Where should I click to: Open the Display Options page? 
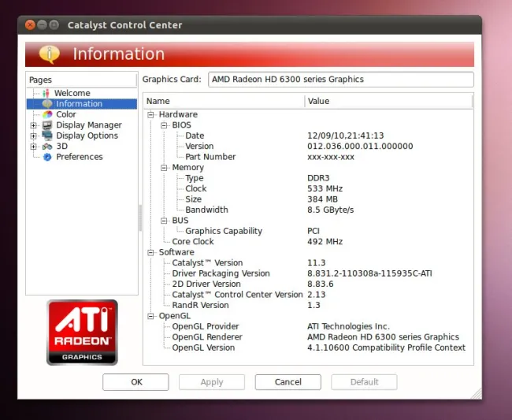point(87,136)
